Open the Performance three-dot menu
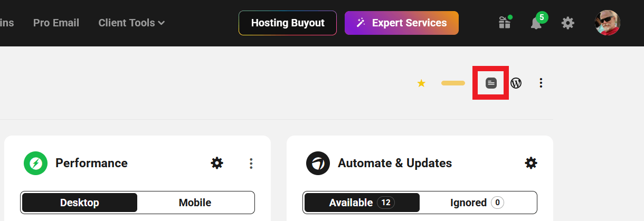 pyautogui.click(x=251, y=164)
